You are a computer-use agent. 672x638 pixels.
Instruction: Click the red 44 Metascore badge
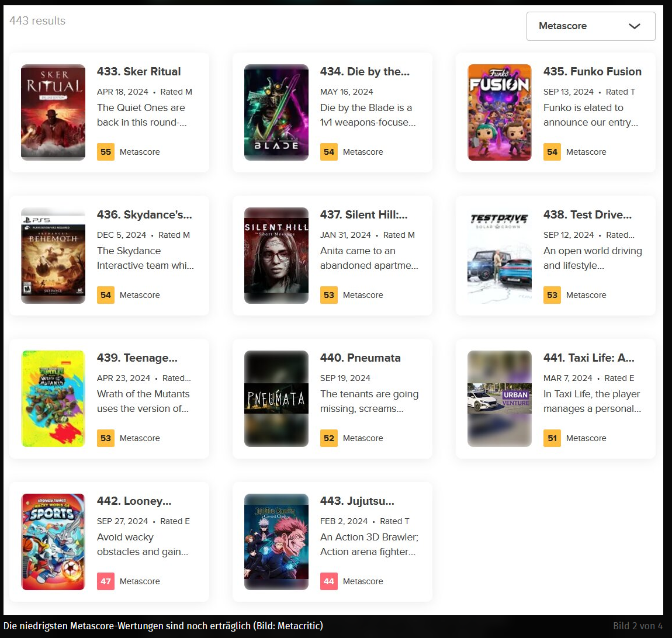[x=329, y=581]
